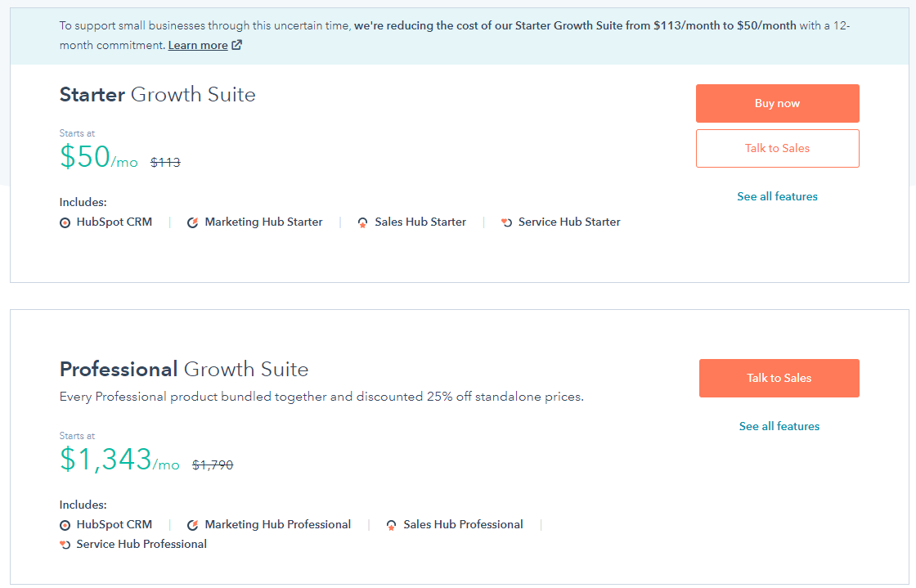Open the Learn more link in banner
The height and width of the screenshot is (588, 916).
(x=198, y=46)
